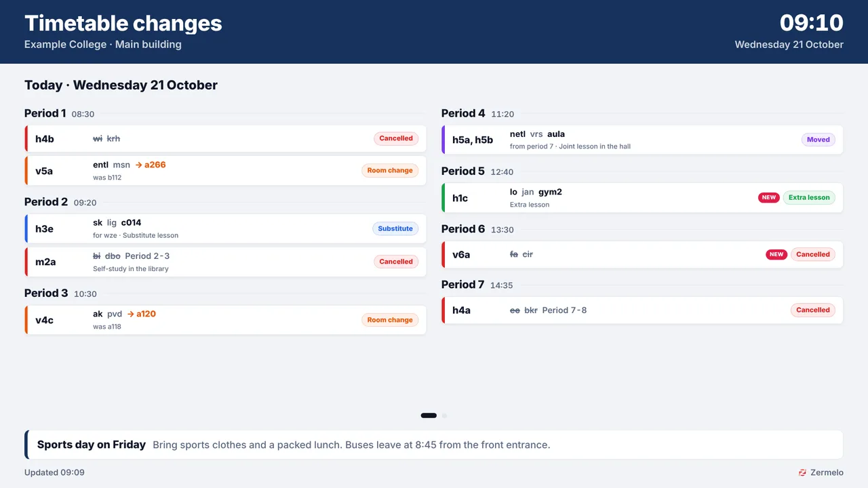The width and height of the screenshot is (868, 488).
Task: Select the active page indicator dot
Action: click(x=429, y=415)
